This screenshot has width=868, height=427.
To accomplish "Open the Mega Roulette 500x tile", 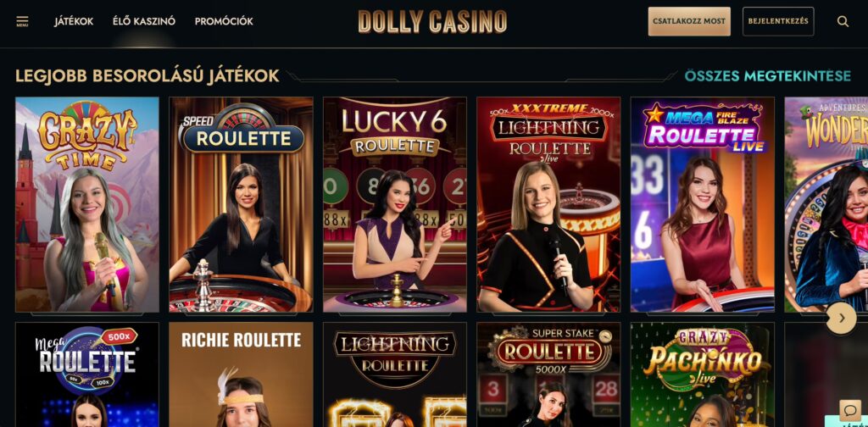I will point(87,374).
